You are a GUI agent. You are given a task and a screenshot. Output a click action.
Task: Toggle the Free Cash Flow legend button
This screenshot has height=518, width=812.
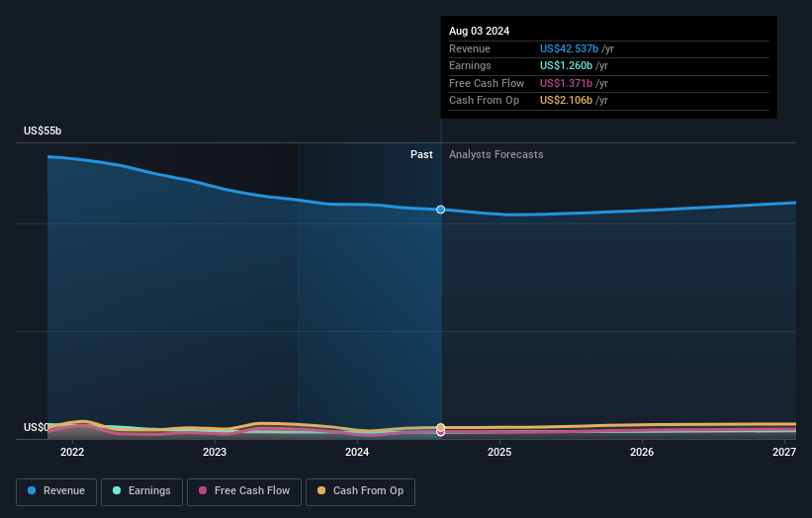tap(244, 491)
